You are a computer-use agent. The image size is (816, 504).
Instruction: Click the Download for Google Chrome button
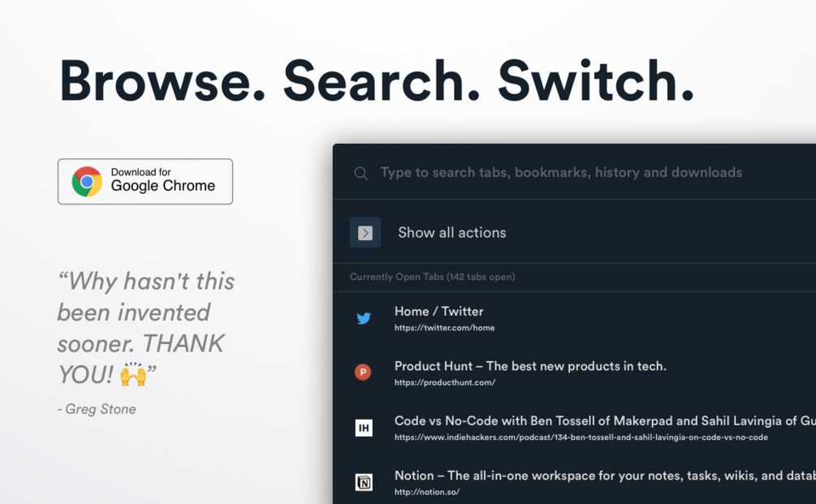(x=145, y=181)
